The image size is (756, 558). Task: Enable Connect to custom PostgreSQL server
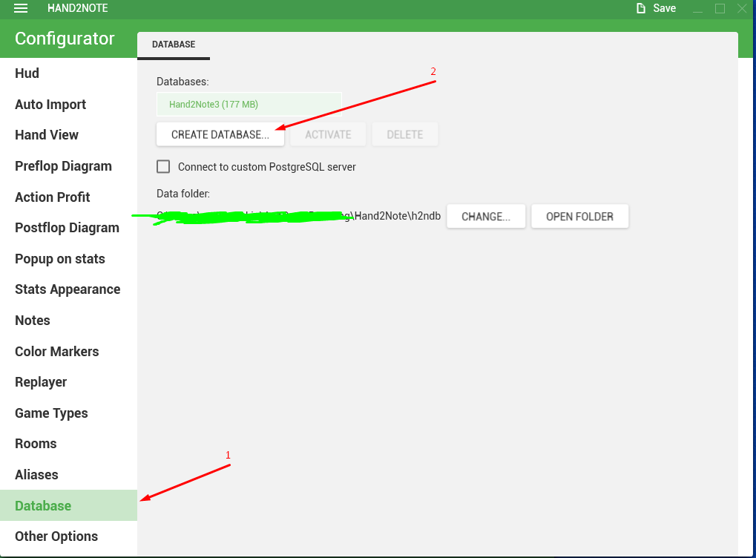tap(163, 167)
